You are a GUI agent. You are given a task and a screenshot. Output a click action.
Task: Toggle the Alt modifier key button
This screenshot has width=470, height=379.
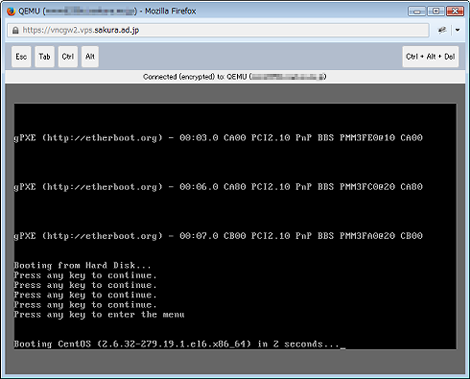click(90, 57)
